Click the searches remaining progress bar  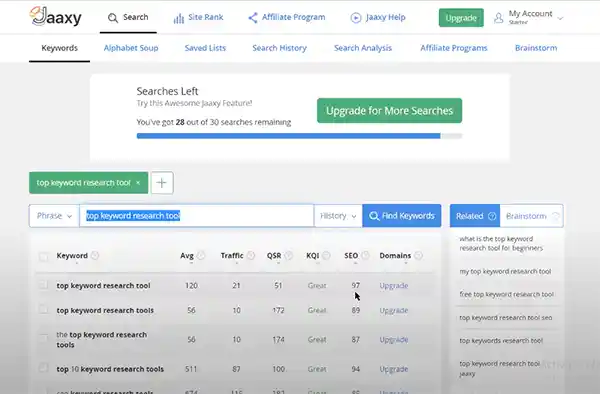coord(299,136)
